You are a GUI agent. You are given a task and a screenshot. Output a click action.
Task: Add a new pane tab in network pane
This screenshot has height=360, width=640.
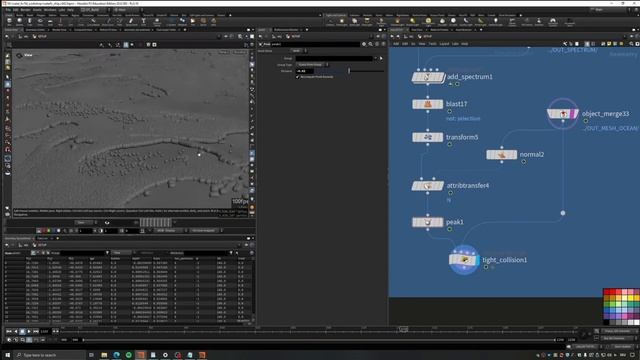point(481,30)
